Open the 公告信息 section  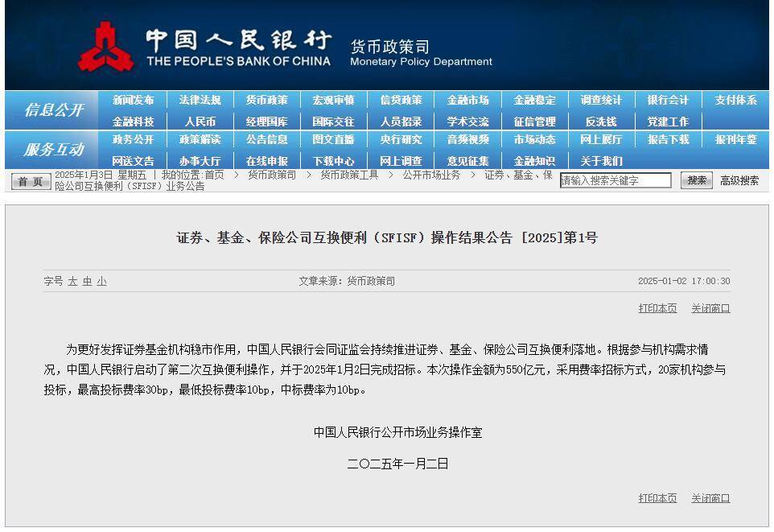(267, 140)
